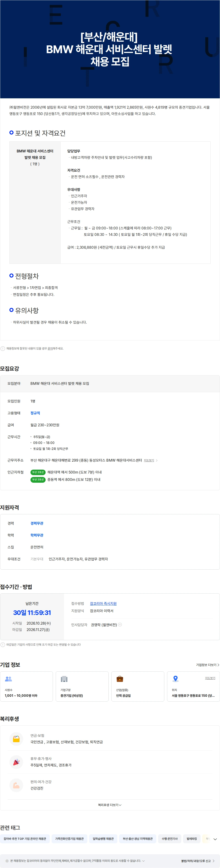The width and height of the screenshot is (220, 868).
Task: Click the 운전면허 skill text
Action: (37, 547)
